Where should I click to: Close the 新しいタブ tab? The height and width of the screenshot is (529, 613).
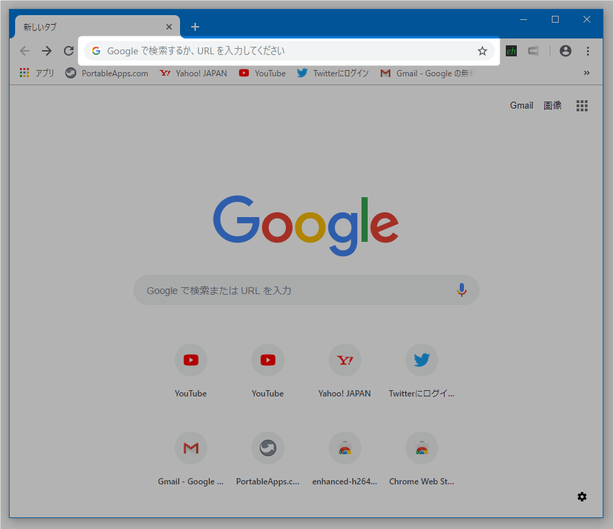pos(169,27)
